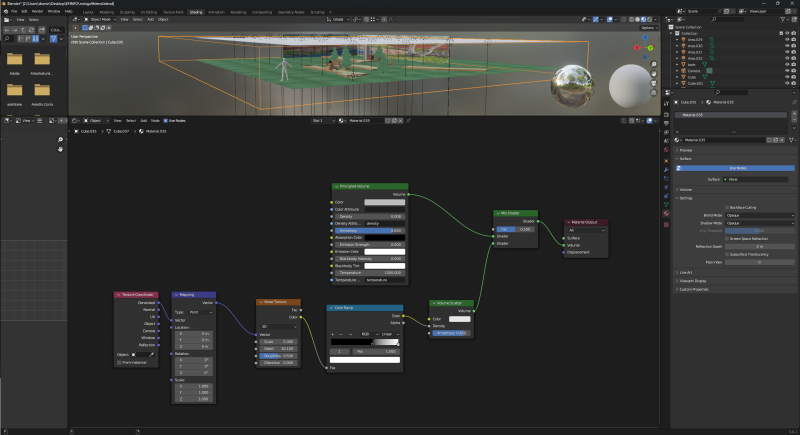
Task: Open the Texture properties checker tab
Action: tap(666, 224)
